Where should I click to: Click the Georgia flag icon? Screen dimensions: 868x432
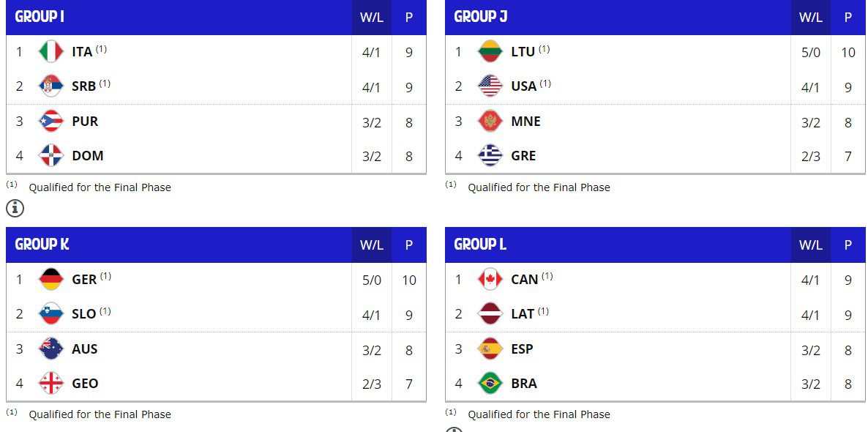pos(50,384)
